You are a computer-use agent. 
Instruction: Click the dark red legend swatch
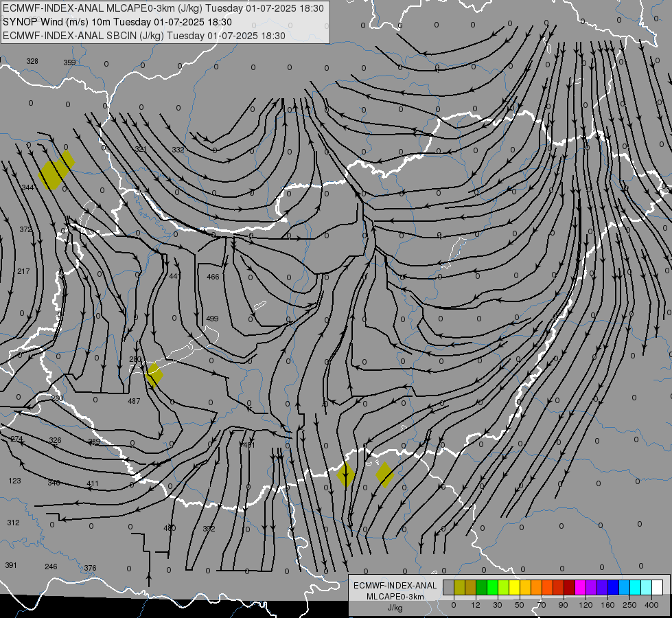tap(570, 587)
